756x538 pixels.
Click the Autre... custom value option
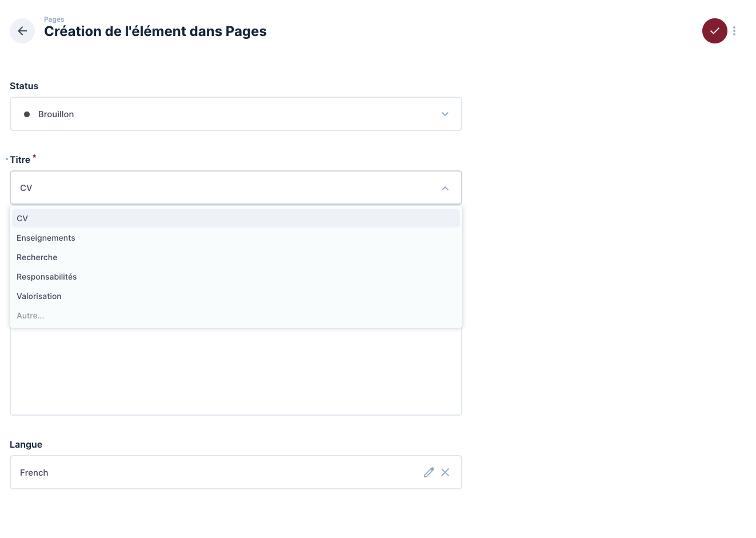pos(30,316)
